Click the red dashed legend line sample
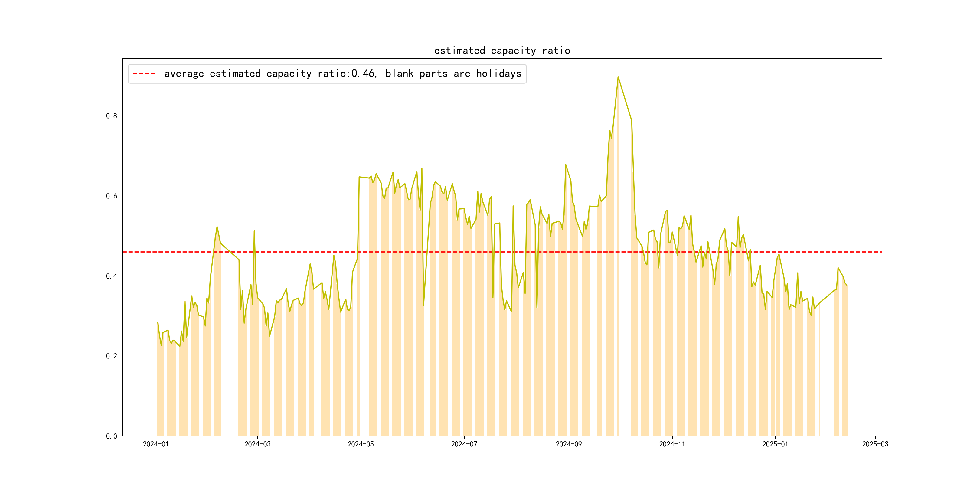Image resolution: width=980 pixels, height=490 pixels. (144, 73)
